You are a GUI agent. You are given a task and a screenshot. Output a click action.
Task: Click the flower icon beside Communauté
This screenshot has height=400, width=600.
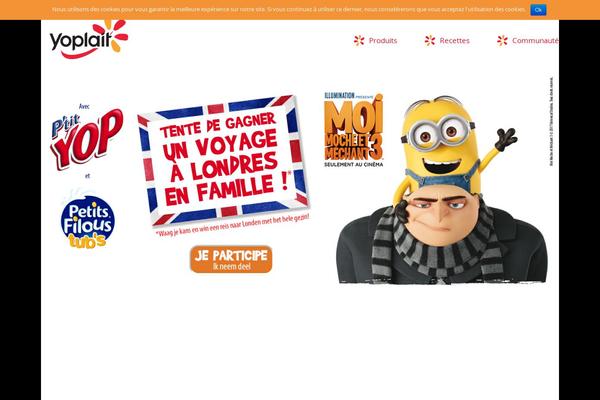[x=502, y=41]
